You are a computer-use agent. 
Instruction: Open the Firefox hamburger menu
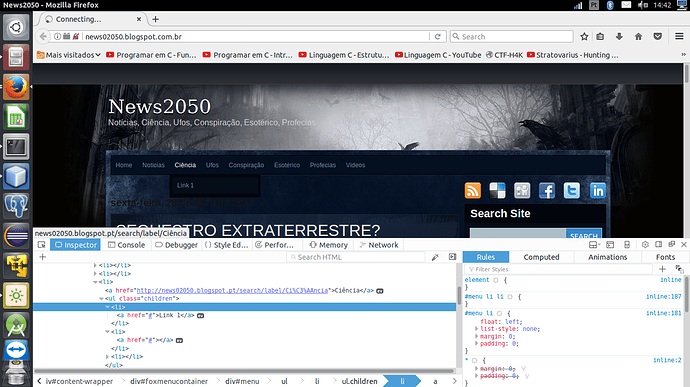click(x=679, y=37)
